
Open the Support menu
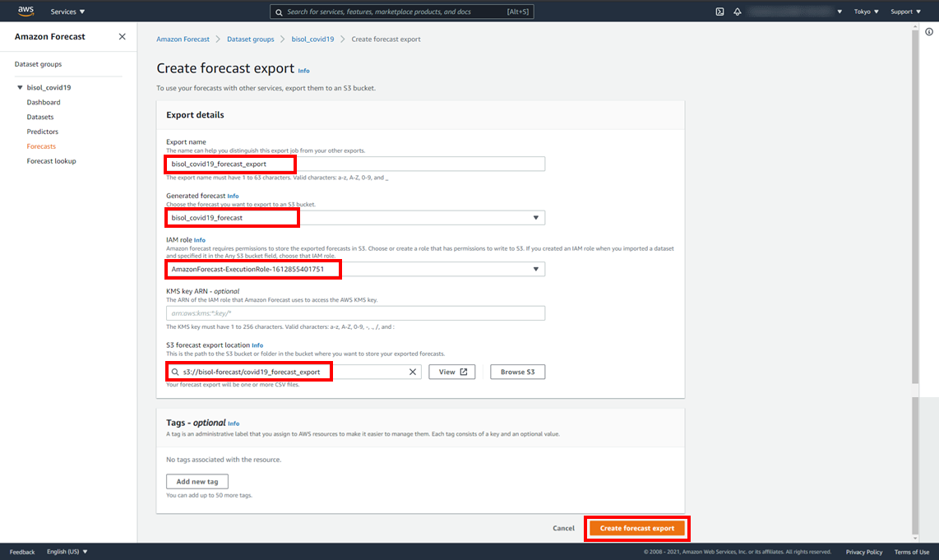pos(905,12)
